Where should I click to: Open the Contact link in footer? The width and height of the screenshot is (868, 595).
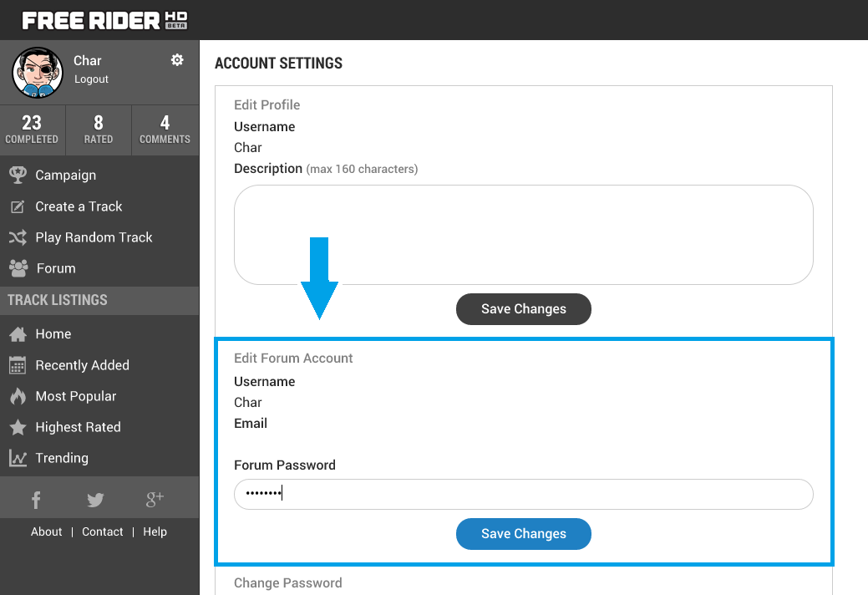(x=103, y=531)
